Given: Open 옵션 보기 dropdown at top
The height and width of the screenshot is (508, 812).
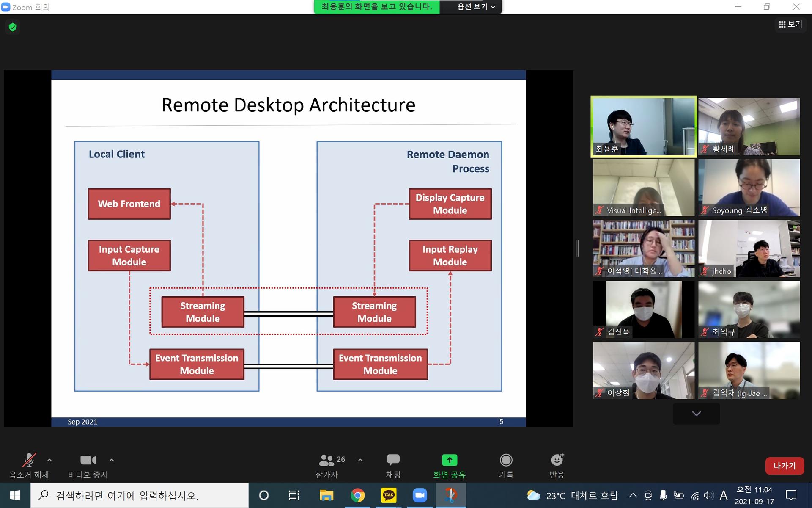Looking at the screenshot, I should pyautogui.click(x=476, y=7).
